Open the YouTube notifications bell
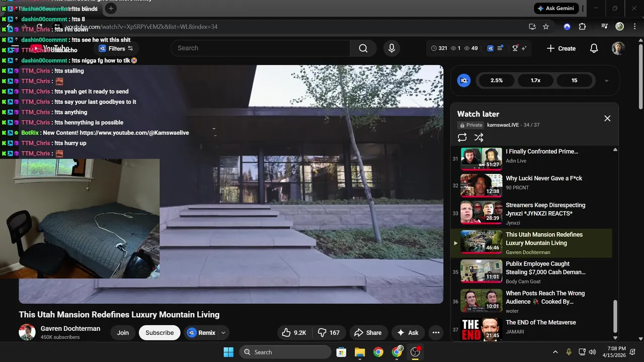Viewport: 644px width, 362px height. 594,48
